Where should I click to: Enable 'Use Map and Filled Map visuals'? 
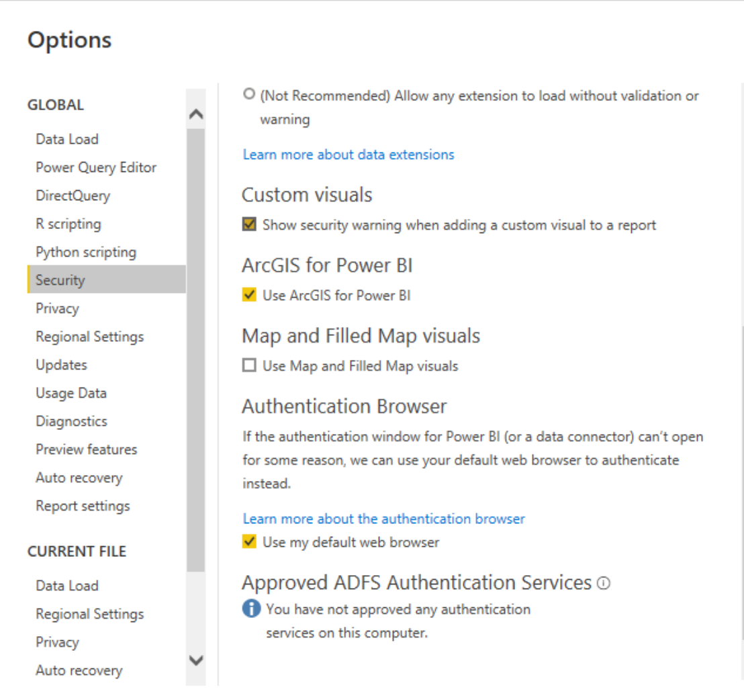[249, 365]
